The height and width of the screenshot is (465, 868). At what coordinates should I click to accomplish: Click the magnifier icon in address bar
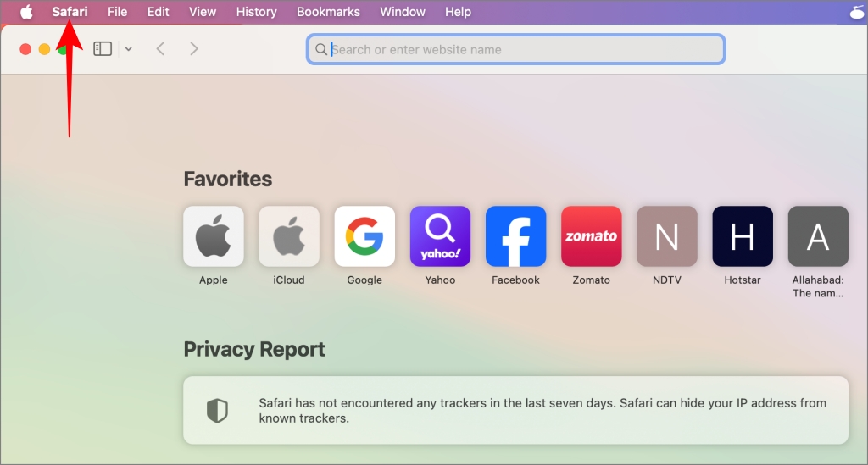[x=321, y=49]
